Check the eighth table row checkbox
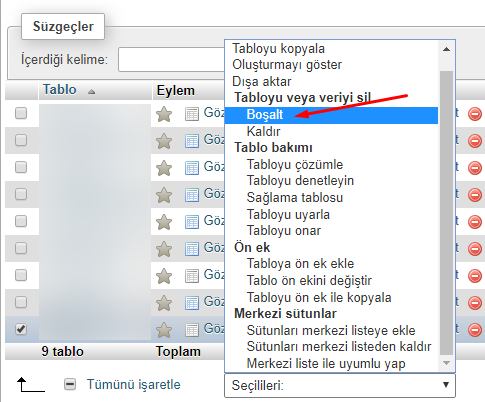 click(21, 302)
